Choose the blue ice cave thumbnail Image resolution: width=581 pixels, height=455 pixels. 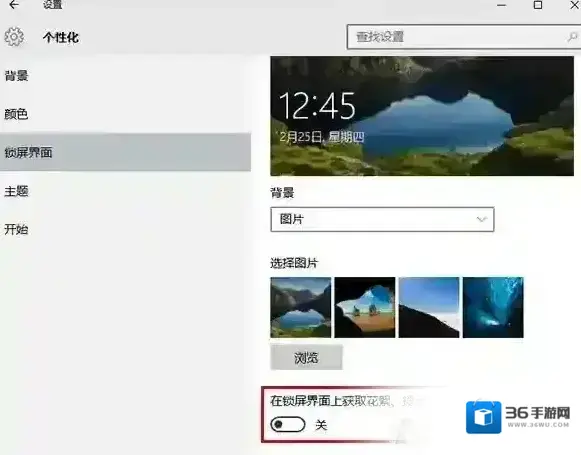[x=493, y=307]
